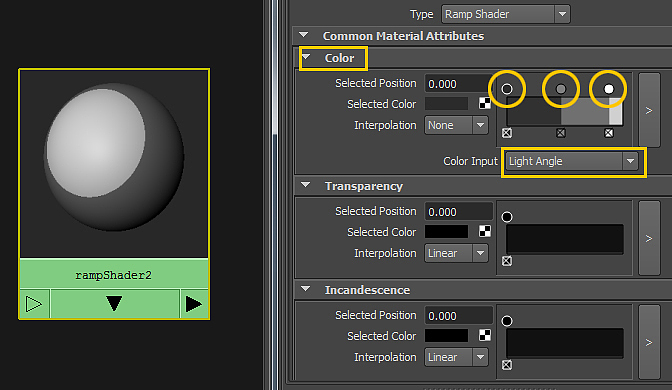This screenshot has height=390, width=672.
Task: Open Transparency Selected Color swatch
Action: tap(446, 232)
